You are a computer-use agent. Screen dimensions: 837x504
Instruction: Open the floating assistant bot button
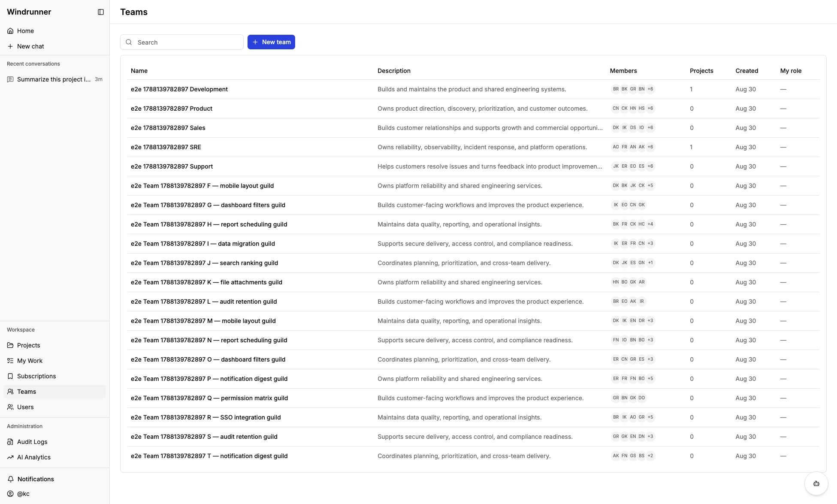816,483
